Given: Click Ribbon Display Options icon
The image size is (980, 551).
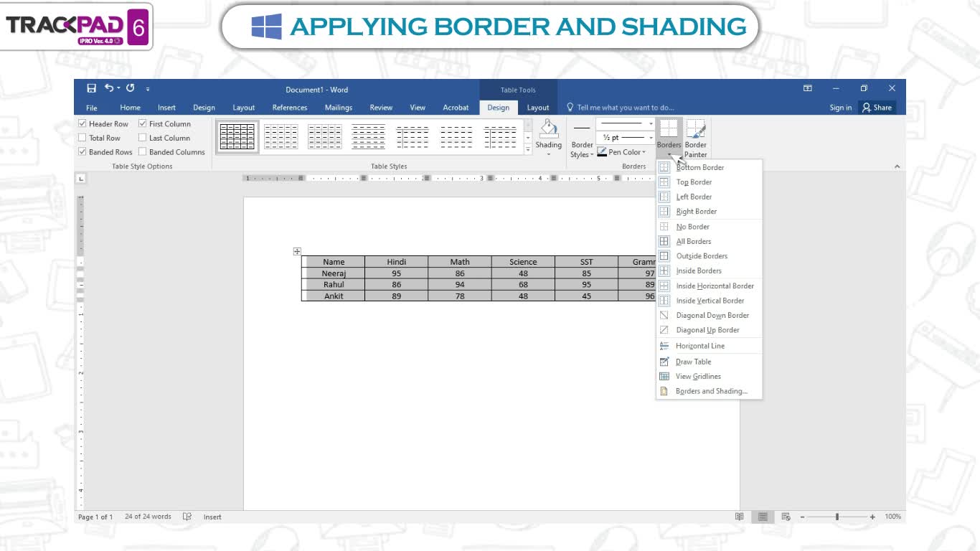Looking at the screenshot, I should click(x=808, y=88).
